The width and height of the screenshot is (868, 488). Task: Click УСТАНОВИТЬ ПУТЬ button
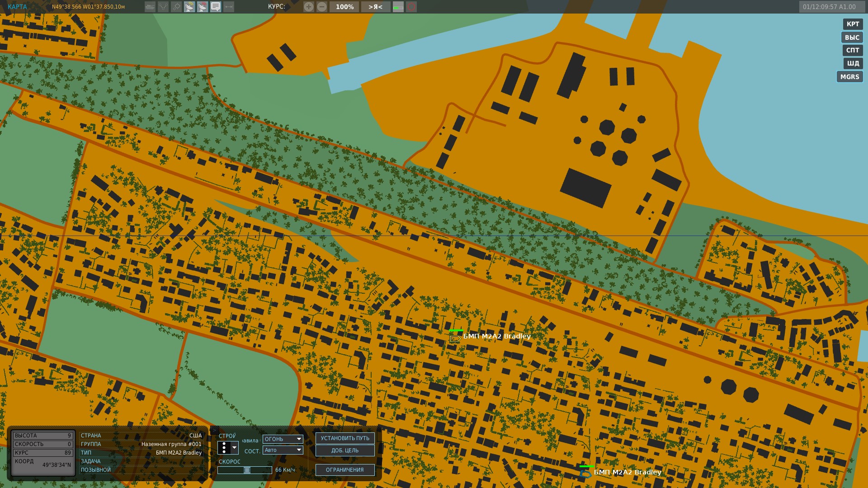tap(345, 438)
